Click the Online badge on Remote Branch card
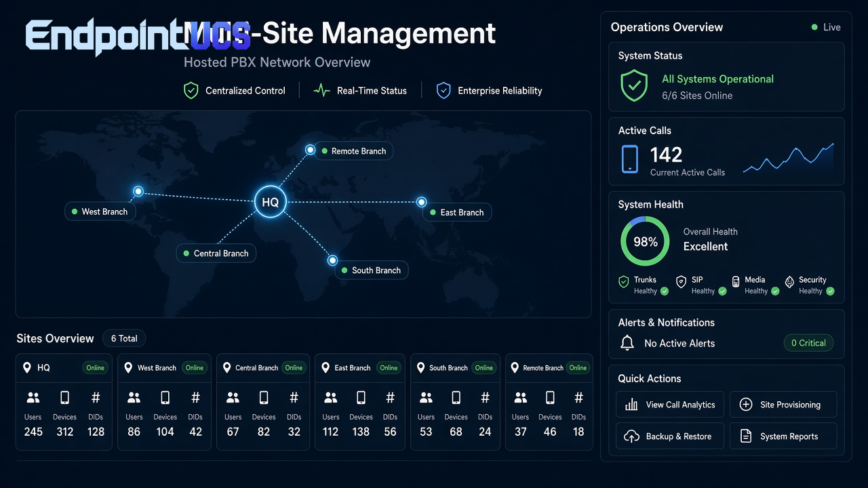 tap(578, 368)
